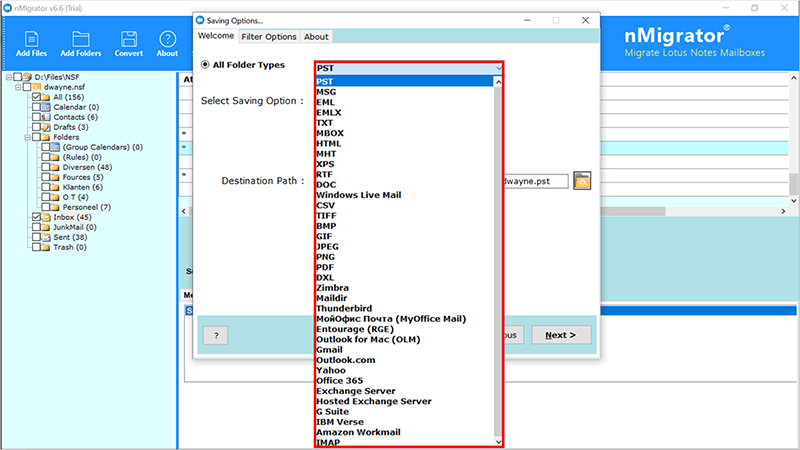The height and width of the screenshot is (450, 800).
Task: Click the down arrow of dropdown list scrollbar
Action: (x=497, y=440)
